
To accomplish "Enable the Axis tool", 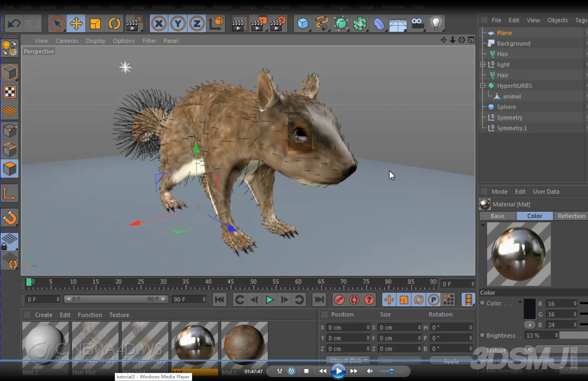I will coord(10,194).
